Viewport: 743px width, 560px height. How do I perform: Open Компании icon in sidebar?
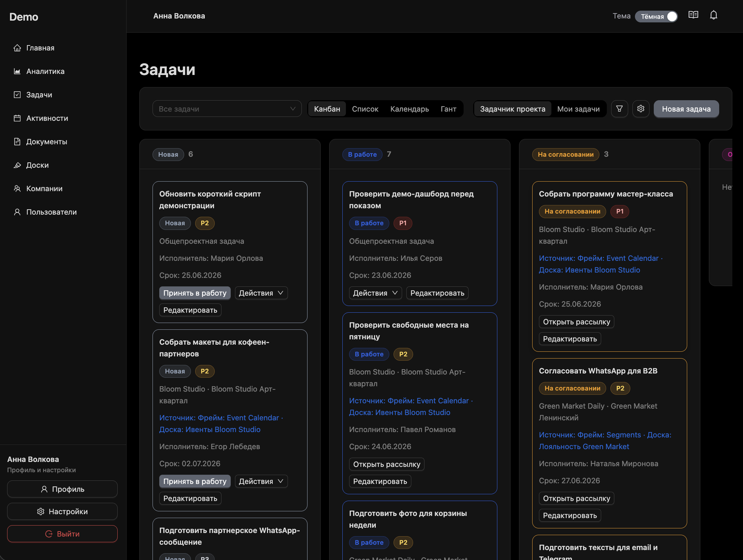click(x=17, y=188)
